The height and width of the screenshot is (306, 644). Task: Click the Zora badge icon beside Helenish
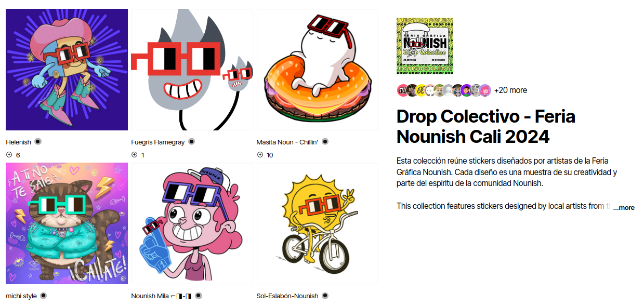click(x=38, y=142)
